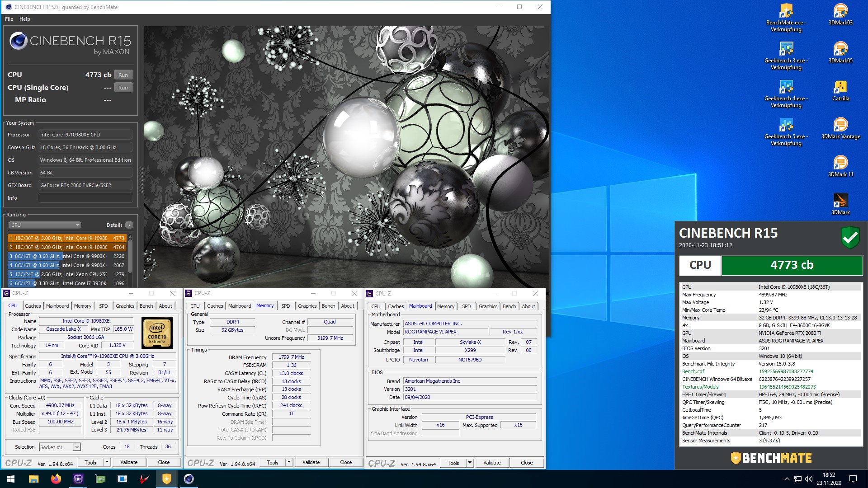This screenshot has width=868, height=488.
Task: Open Geekbench 3.exe desktop shortcut
Action: [786, 56]
